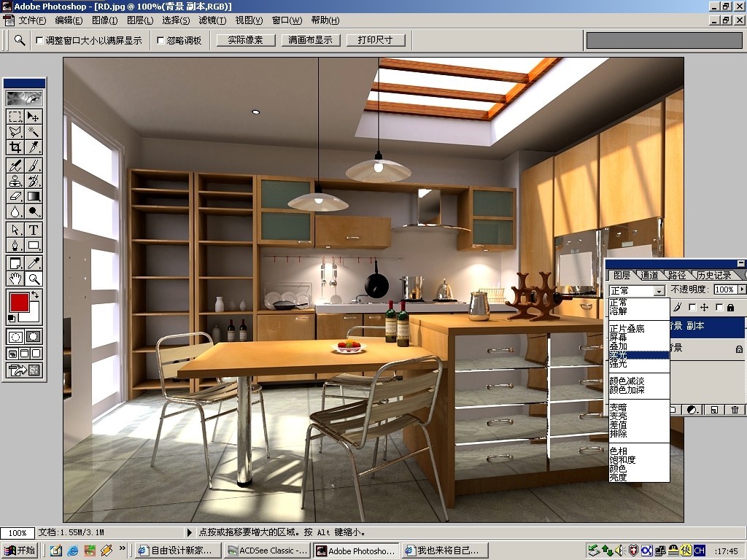Open the 窗口(W) menu

287,20
